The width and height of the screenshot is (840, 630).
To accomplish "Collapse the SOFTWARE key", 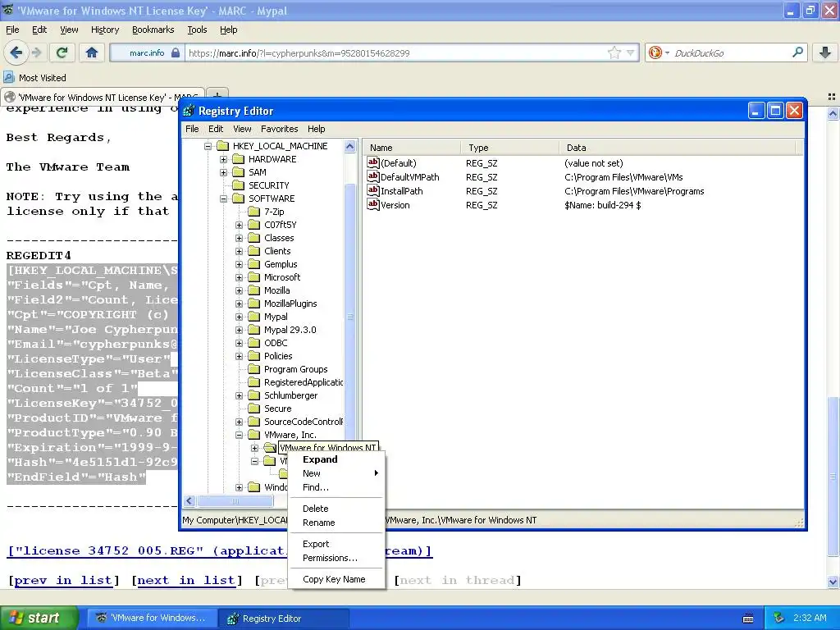I will pos(223,199).
